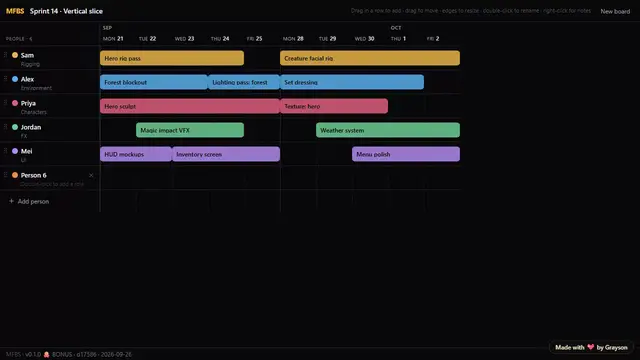Click the name Jordan
The height and width of the screenshot is (360, 640).
tap(31, 127)
